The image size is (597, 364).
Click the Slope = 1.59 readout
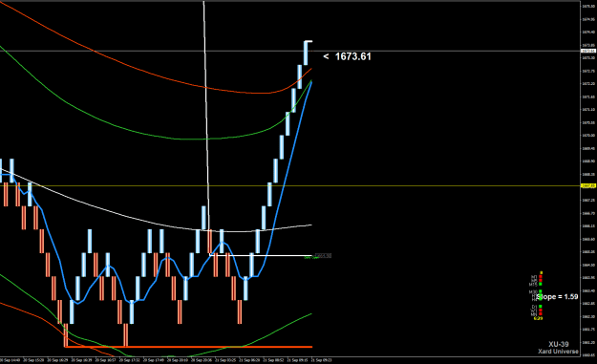tap(558, 296)
